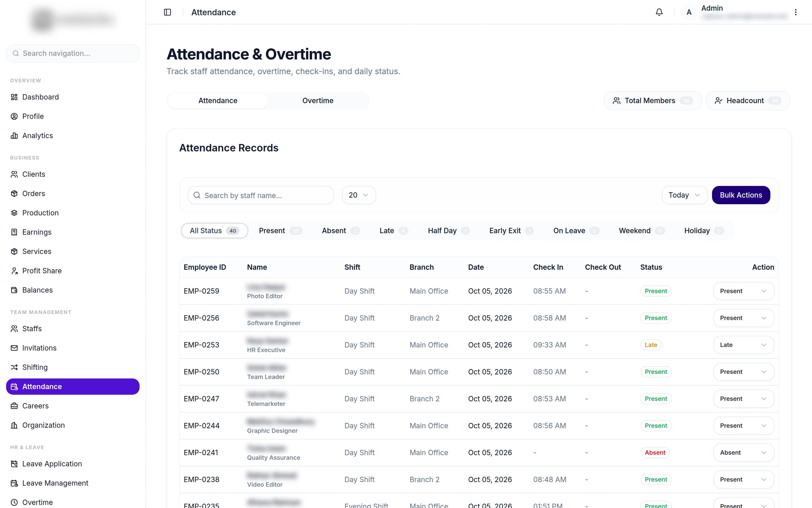This screenshot has height=508, width=812.
Task: Click the Earnings receipt icon
Action: [14, 232]
